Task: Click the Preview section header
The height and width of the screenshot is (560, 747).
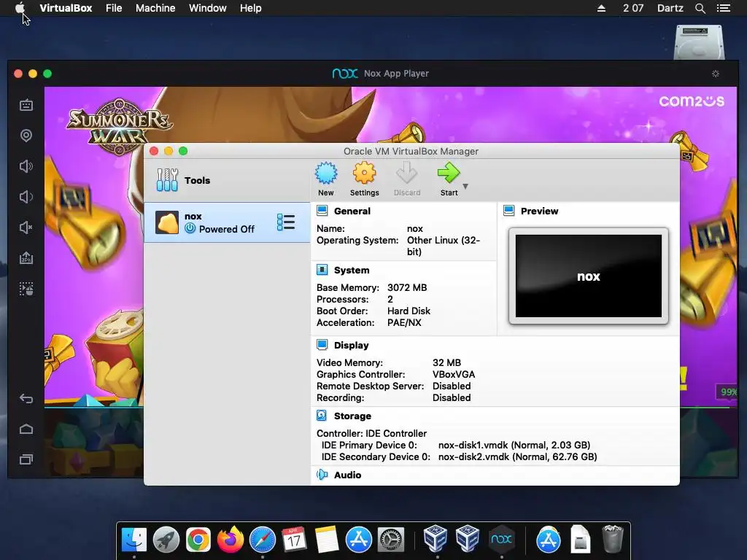Action: (539, 211)
